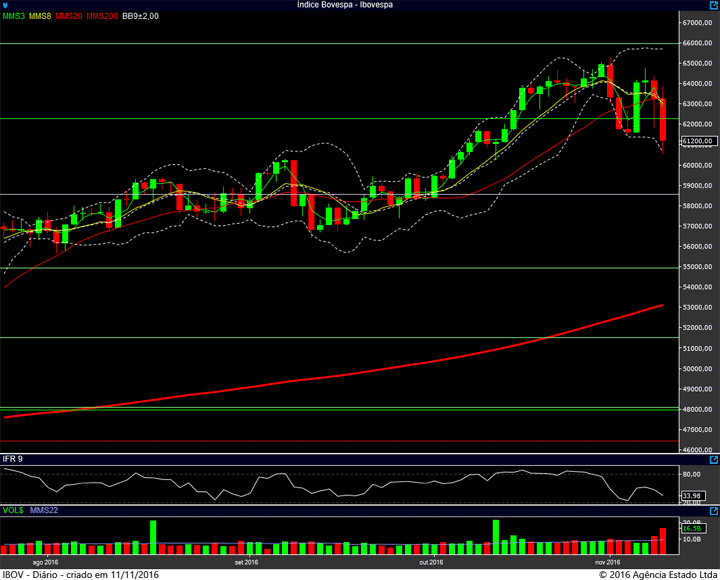This screenshot has height=580, width=720.
Task: Click the 49000,00 price axis label
Action: coord(697,389)
